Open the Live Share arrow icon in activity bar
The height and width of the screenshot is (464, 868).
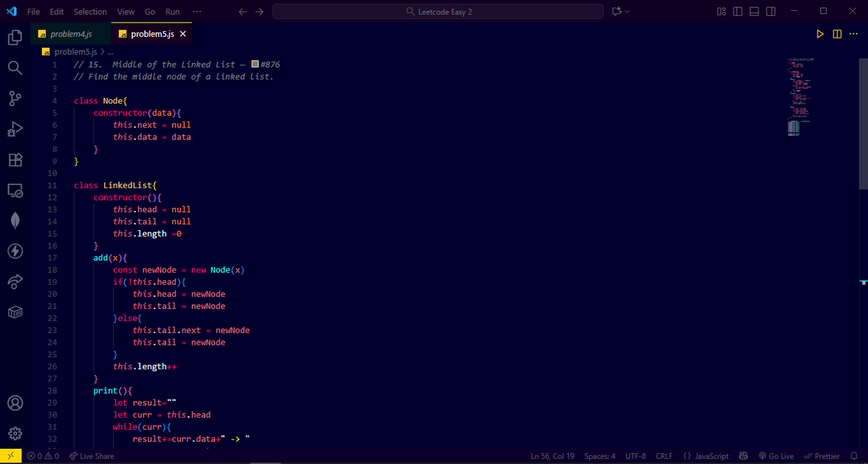15,282
